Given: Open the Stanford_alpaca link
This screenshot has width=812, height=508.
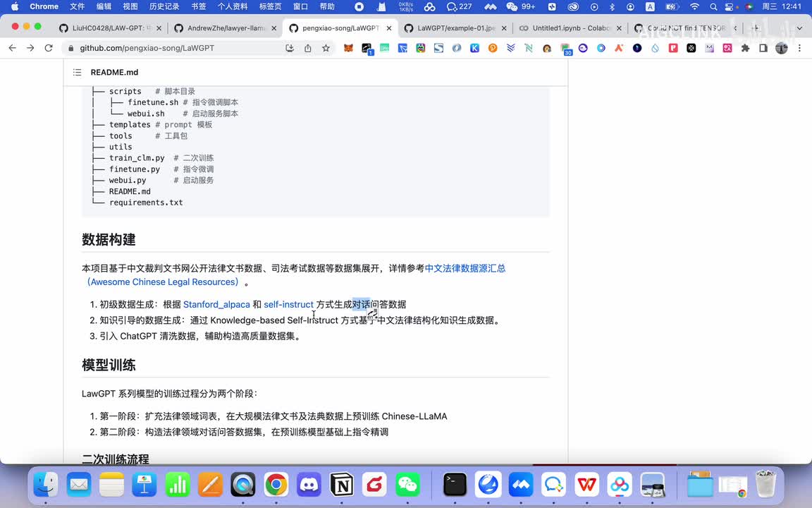Looking at the screenshot, I should [216, 305].
